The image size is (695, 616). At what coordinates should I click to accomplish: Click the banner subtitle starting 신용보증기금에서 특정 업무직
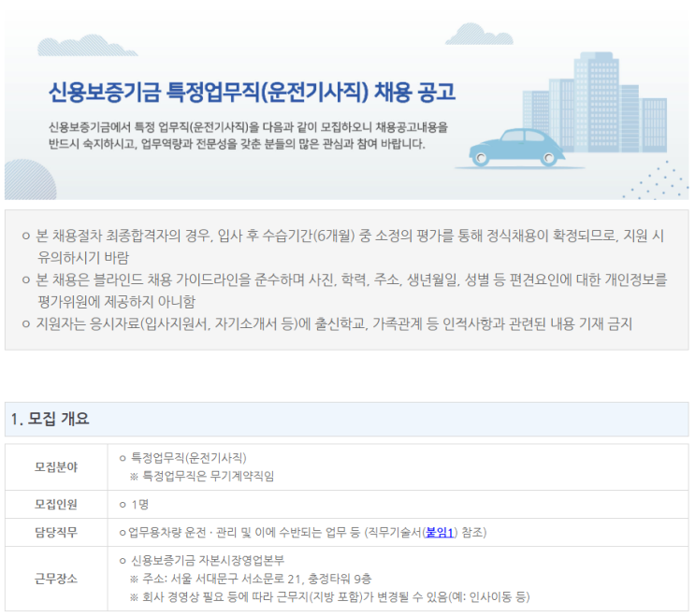248,127
